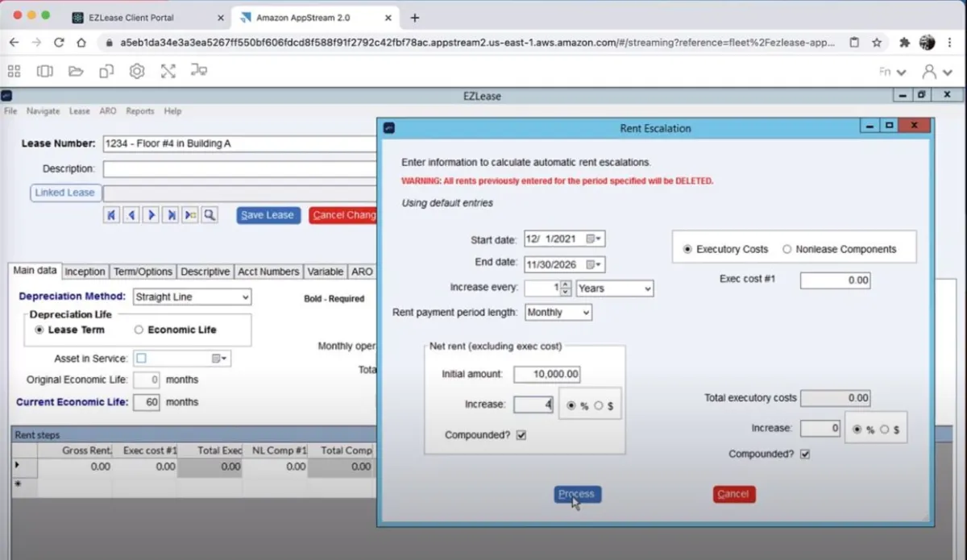This screenshot has width=967, height=560.
Task: Click the browser back arrow
Action: [15, 43]
